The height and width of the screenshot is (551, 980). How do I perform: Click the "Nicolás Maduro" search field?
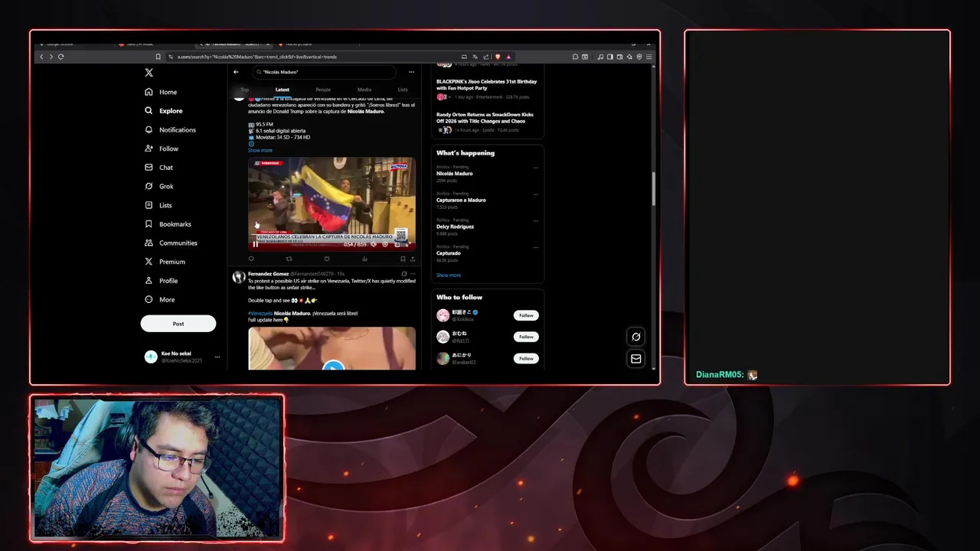[x=324, y=72]
